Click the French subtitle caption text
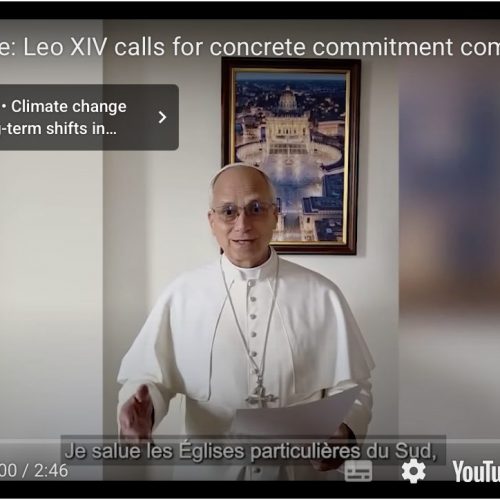 tap(251, 451)
